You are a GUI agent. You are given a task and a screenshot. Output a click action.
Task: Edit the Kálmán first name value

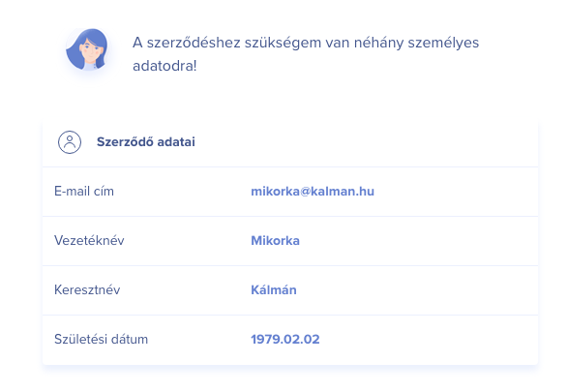pyautogui.click(x=274, y=289)
